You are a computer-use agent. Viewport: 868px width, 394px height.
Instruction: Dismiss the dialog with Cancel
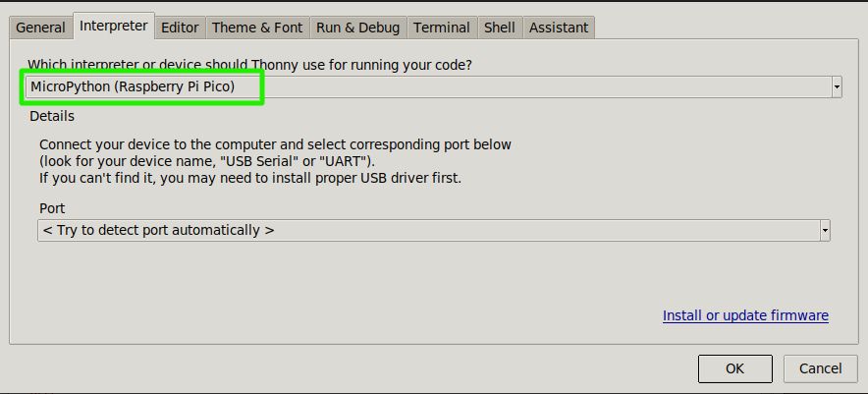click(x=821, y=369)
